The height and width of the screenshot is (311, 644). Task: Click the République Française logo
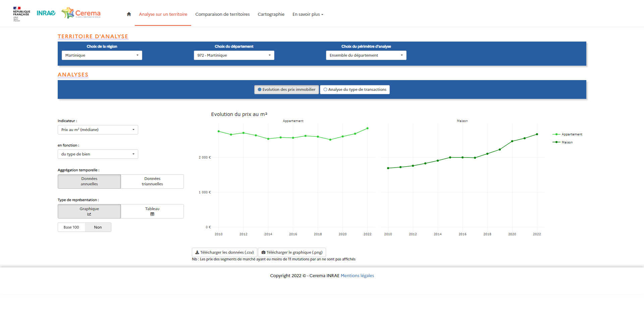(x=21, y=13)
